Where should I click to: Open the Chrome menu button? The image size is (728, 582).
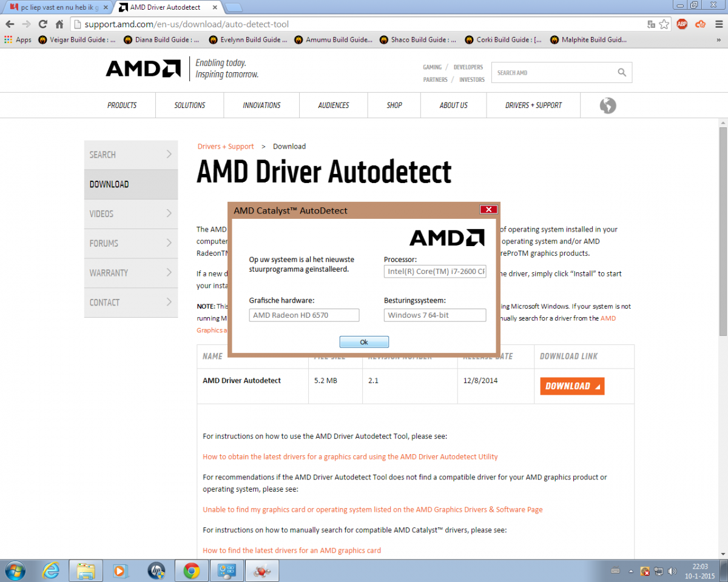click(x=718, y=24)
